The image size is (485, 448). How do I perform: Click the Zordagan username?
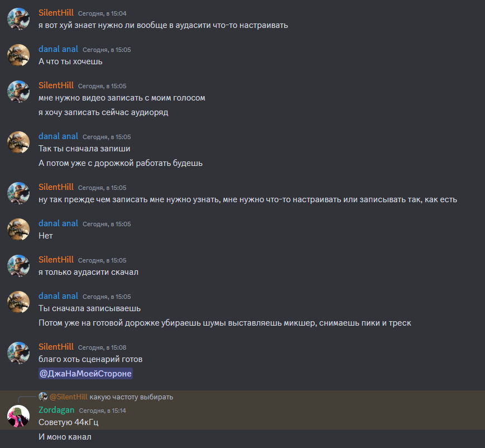pyautogui.click(x=56, y=410)
